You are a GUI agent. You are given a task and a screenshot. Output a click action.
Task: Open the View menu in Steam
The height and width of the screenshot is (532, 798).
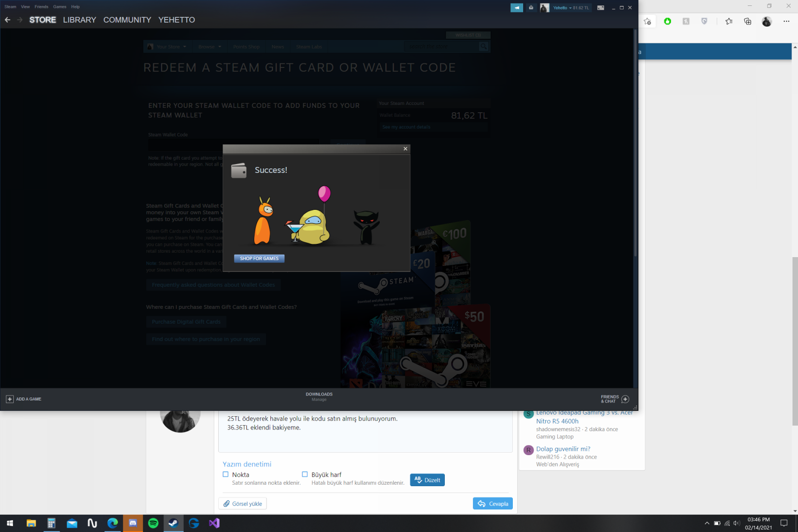click(x=26, y=7)
